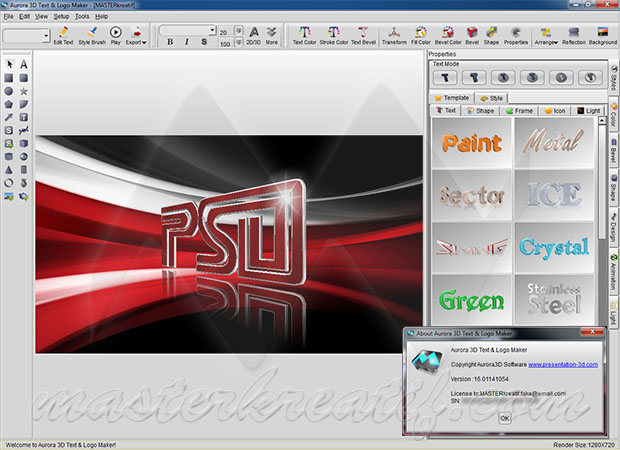Pick the rounded rectangle shape tool
620x450 pixels.
coord(24,78)
